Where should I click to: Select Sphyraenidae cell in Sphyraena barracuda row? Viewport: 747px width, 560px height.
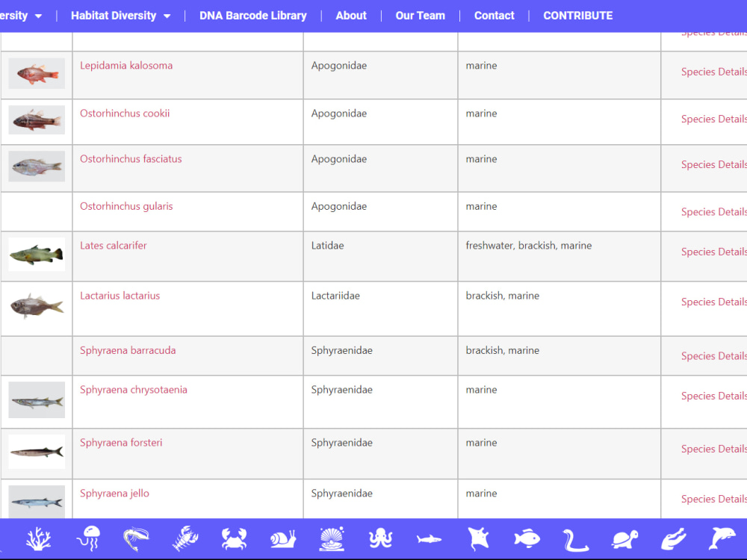pos(380,355)
